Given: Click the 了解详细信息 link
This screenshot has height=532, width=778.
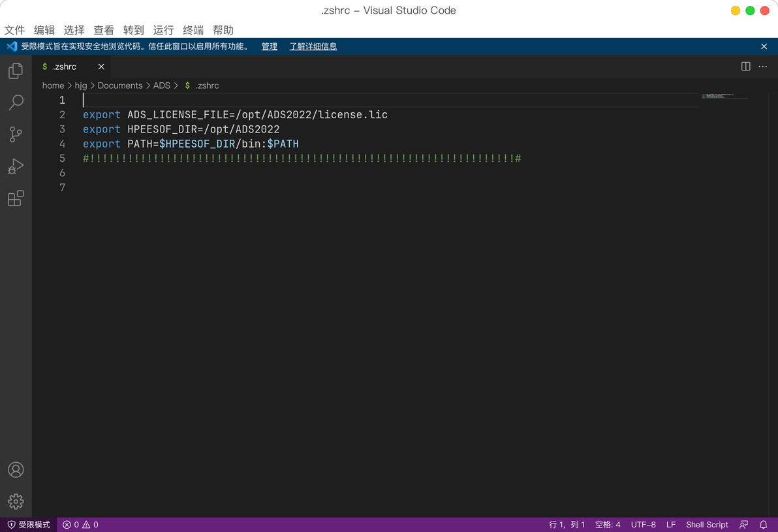Looking at the screenshot, I should (x=313, y=46).
